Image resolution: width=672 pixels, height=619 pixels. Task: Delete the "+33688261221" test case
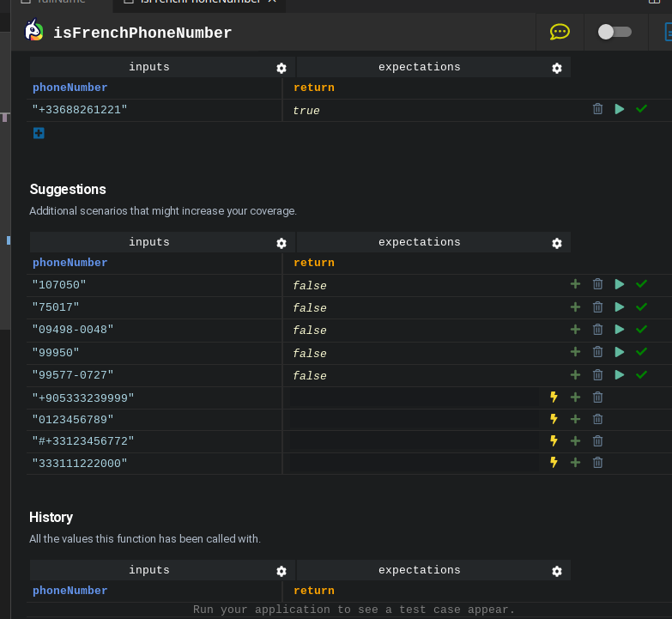pos(598,109)
